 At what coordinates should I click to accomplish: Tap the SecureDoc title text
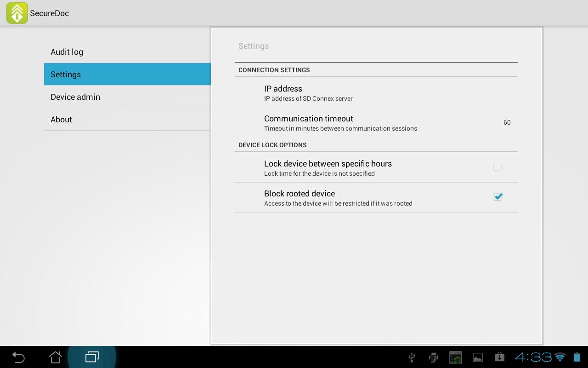pyautogui.click(x=50, y=13)
